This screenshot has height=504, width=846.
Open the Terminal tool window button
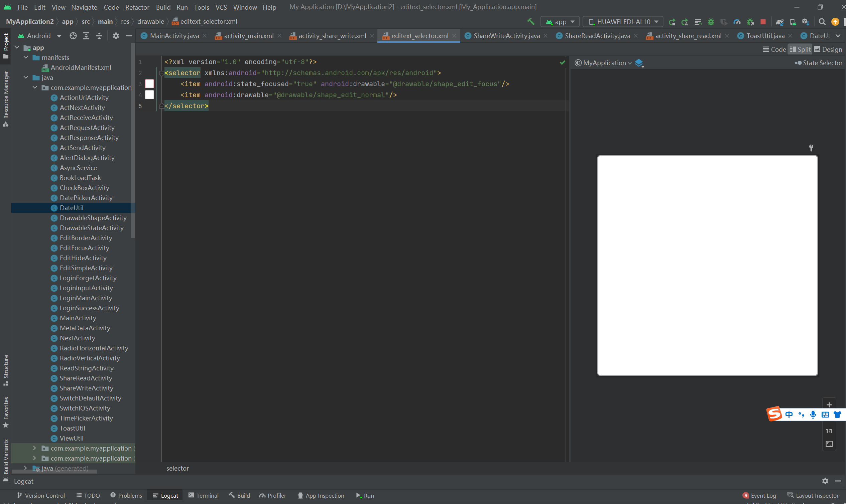click(203, 496)
